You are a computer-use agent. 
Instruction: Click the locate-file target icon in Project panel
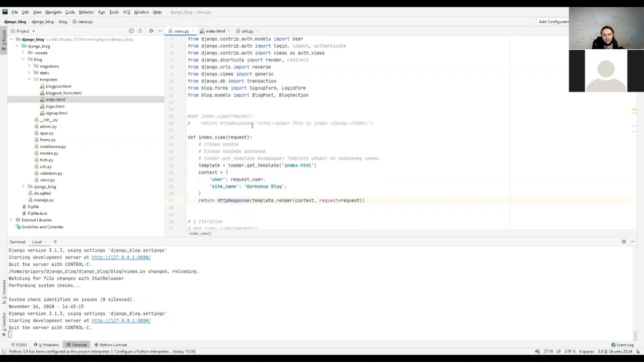tap(131, 31)
